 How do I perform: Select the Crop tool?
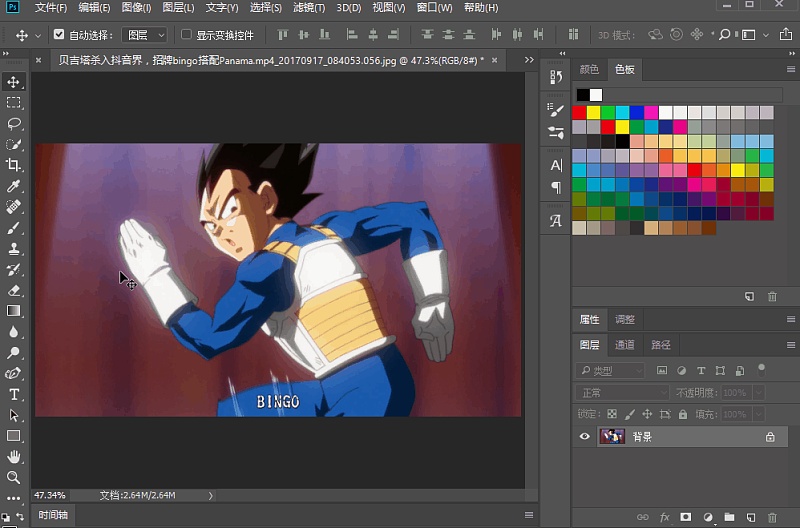(13, 165)
